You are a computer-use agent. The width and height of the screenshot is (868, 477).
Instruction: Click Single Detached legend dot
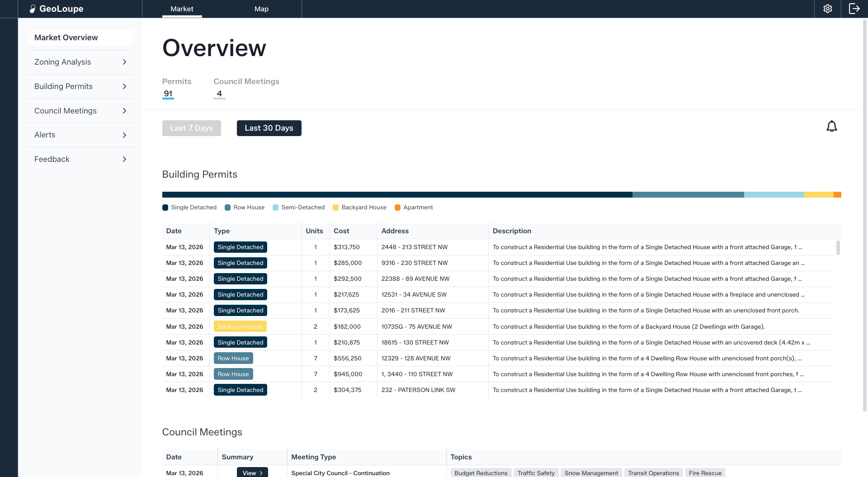(x=165, y=208)
